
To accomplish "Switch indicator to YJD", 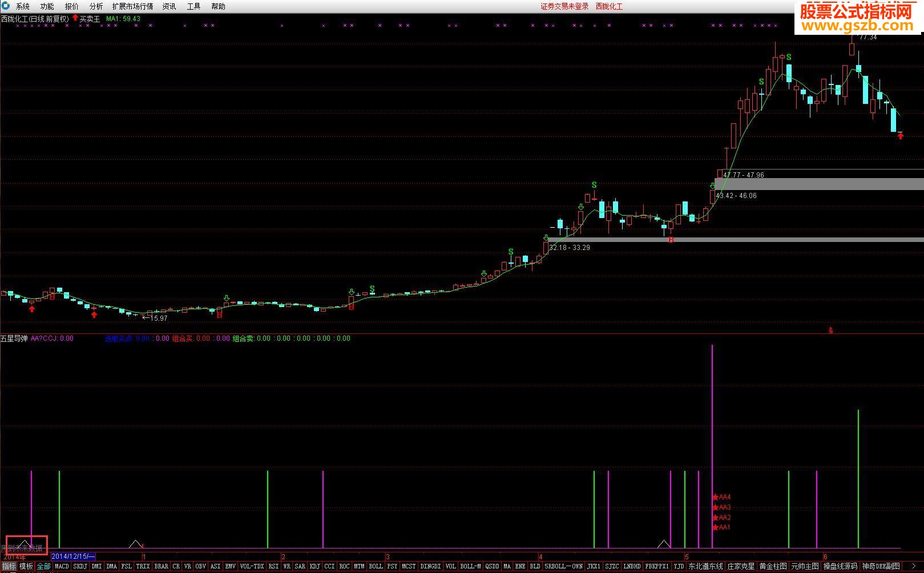I will tap(678, 566).
